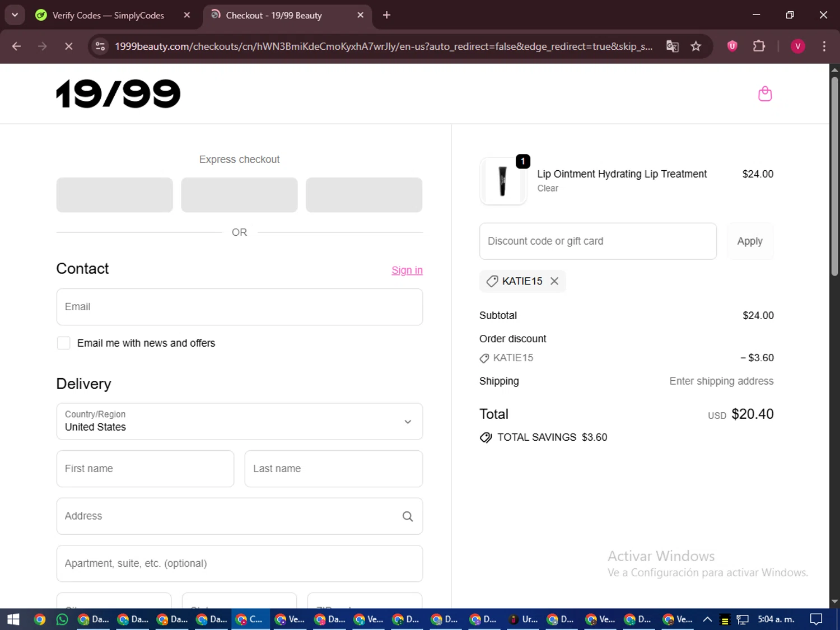Click the Order discount −$3.60 amount

pyautogui.click(x=757, y=358)
